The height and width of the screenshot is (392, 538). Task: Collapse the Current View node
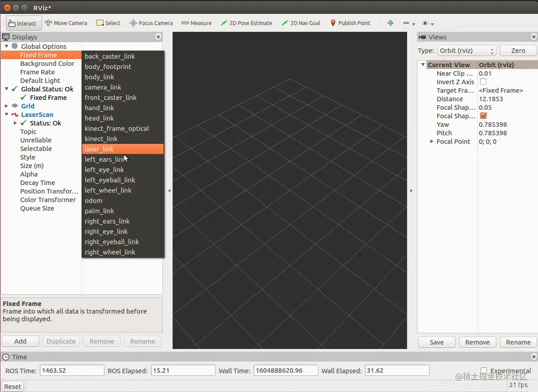(422, 65)
